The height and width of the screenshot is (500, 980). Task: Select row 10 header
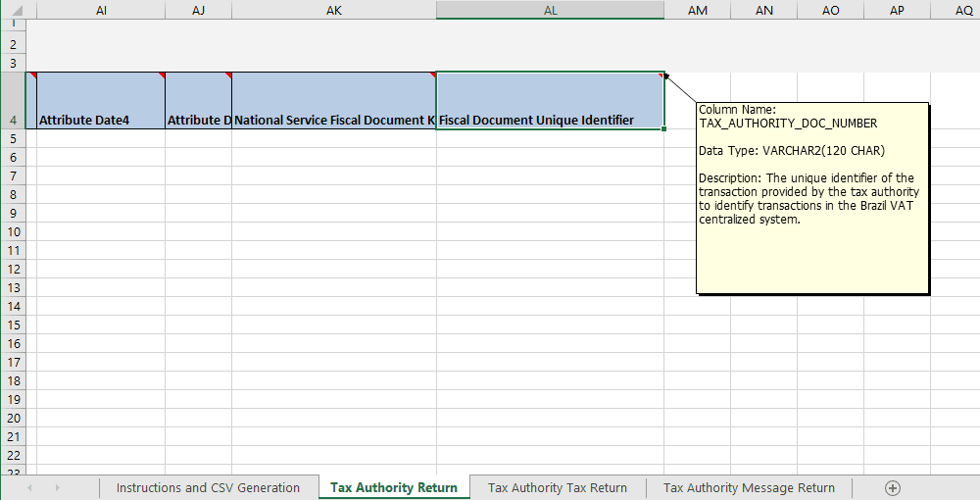click(13, 232)
